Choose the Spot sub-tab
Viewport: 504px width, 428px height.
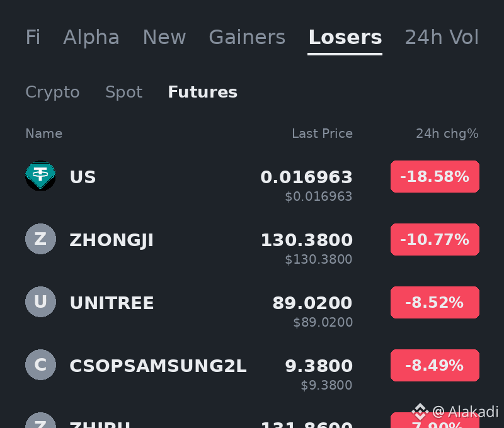coord(123,93)
